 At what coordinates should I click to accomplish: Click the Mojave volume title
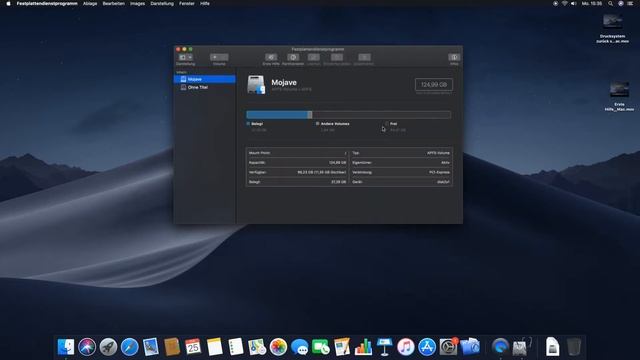click(x=284, y=82)
